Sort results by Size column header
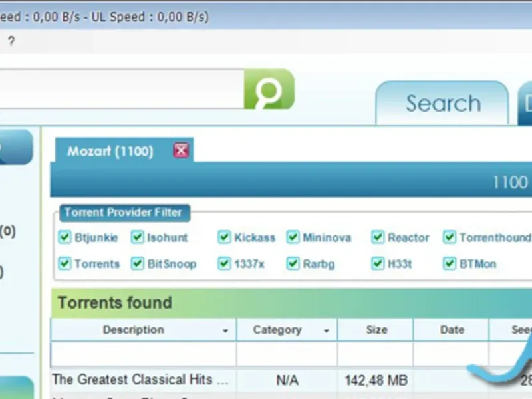The image size is (532, 399). point(376,330)
